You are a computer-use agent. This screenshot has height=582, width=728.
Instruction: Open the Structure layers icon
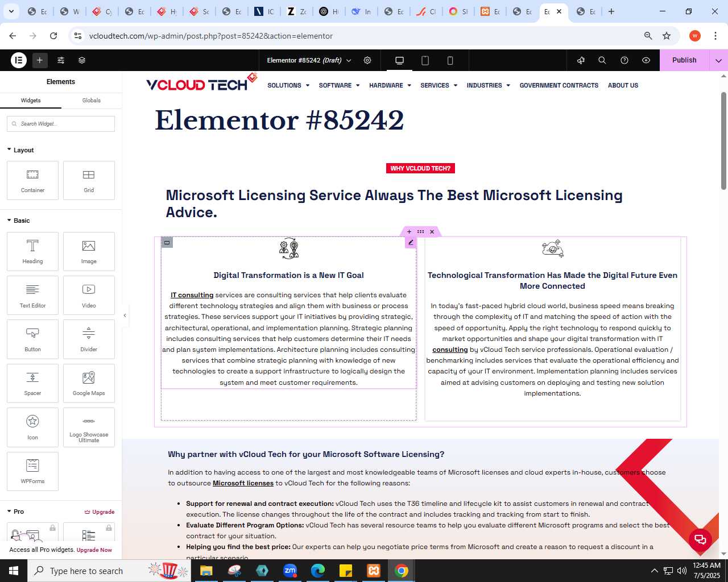pos(82,60)
